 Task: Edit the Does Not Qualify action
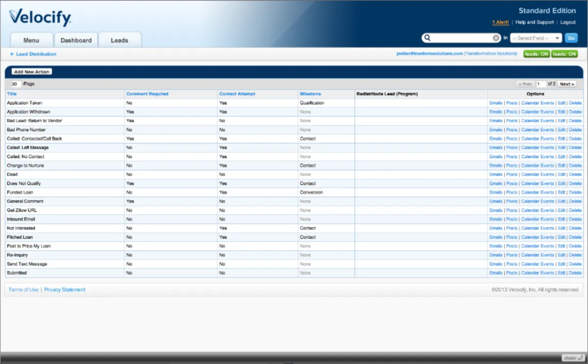pyautogui.click(x=562, y=183)
